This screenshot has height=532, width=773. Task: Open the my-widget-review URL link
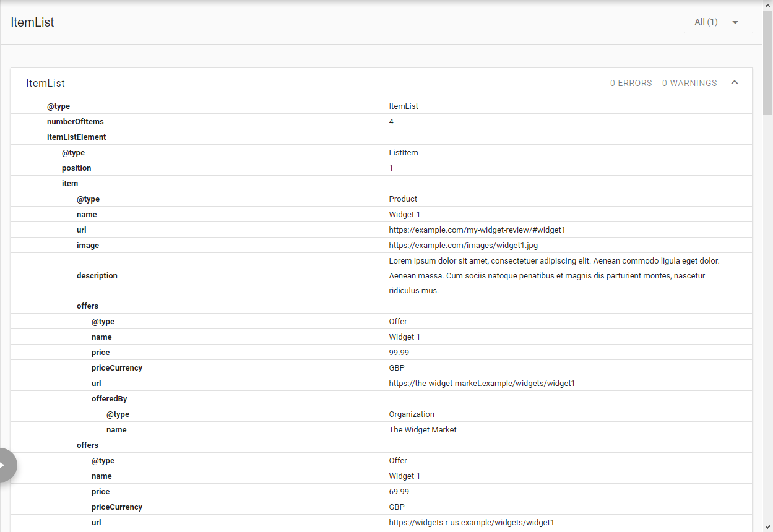[x=477, y=230]
